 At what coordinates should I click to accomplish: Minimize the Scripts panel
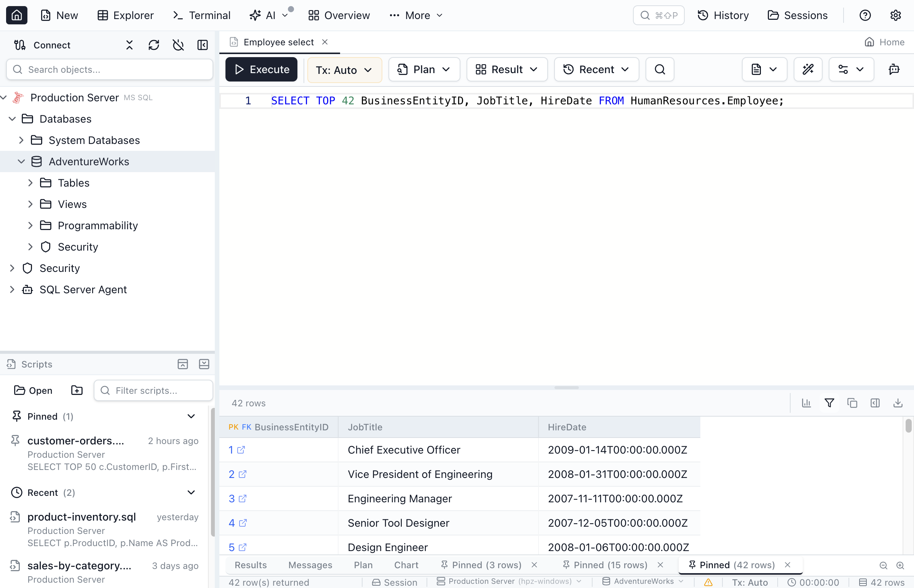204,364
